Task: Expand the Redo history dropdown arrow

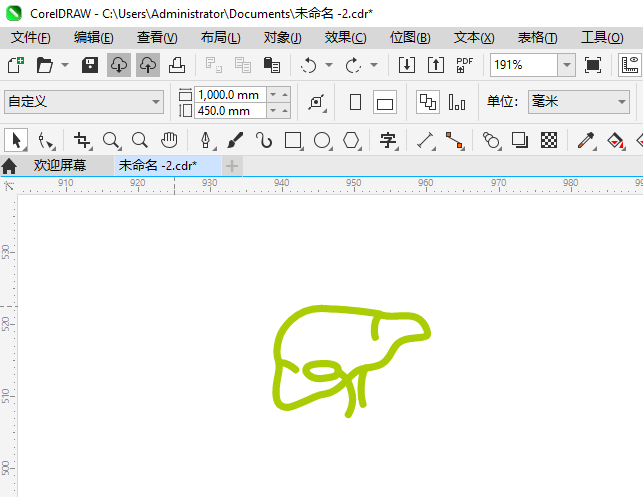Action: [374, 65]
